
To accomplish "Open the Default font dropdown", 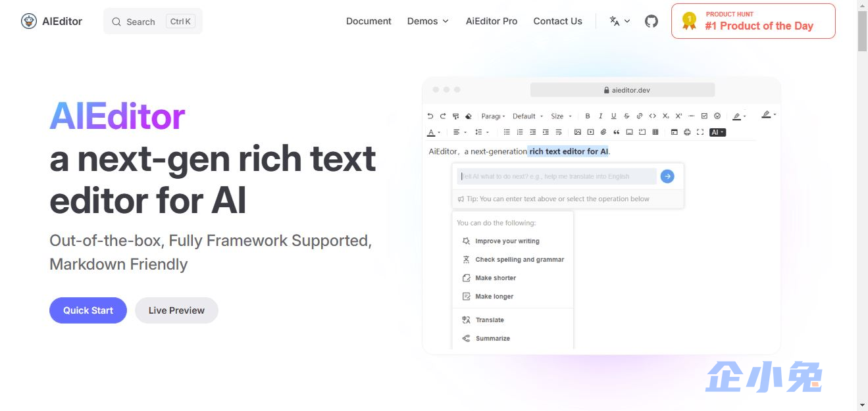I will pos(528,116).
